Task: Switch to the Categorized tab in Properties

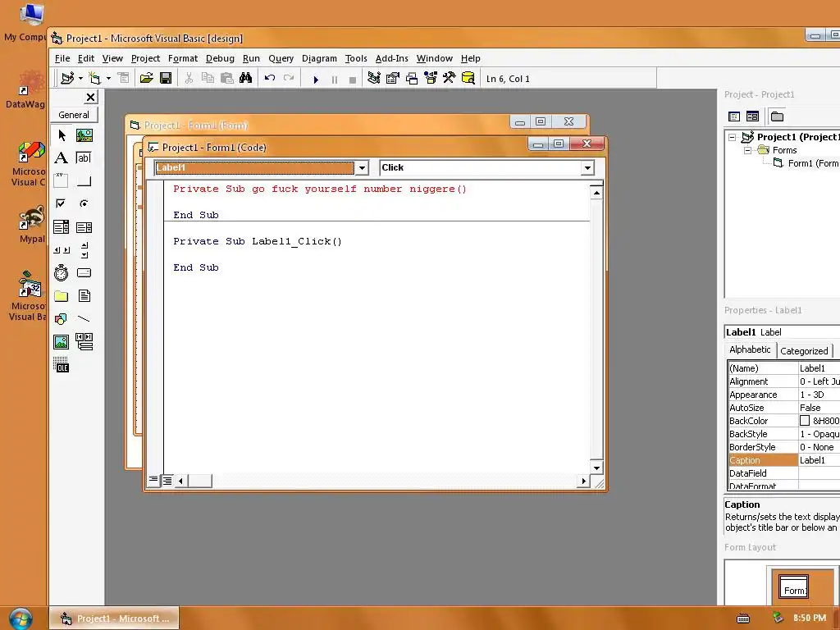Action: (x=804, y=351)
